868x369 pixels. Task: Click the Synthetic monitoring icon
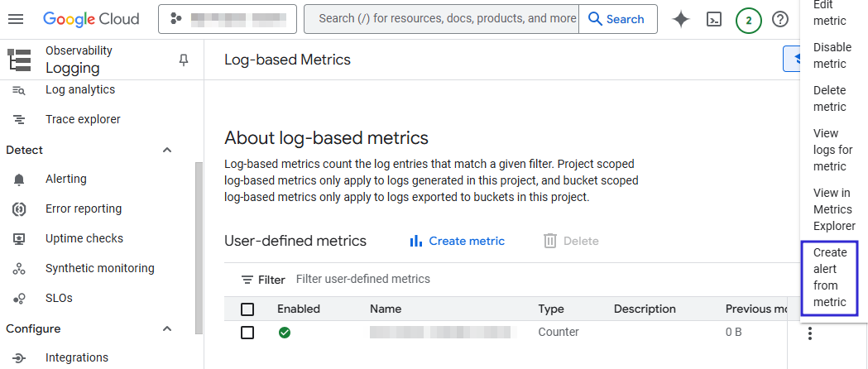(x=19, y=269)
